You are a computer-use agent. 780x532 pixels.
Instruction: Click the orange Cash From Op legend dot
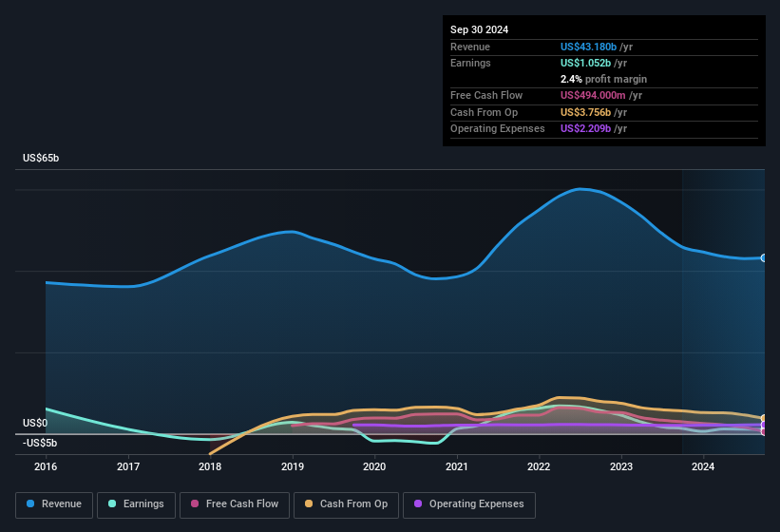[309, 503]
